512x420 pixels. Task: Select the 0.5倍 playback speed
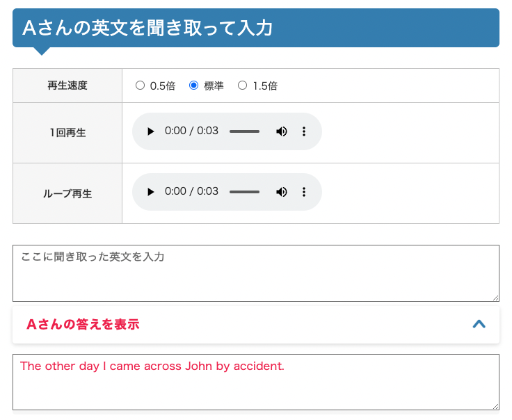140,86
